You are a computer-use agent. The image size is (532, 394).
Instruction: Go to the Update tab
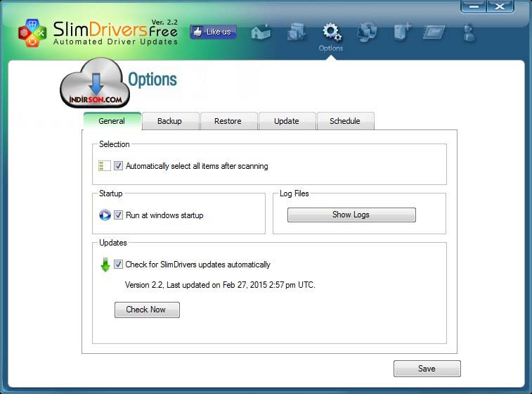coord(287,121)
